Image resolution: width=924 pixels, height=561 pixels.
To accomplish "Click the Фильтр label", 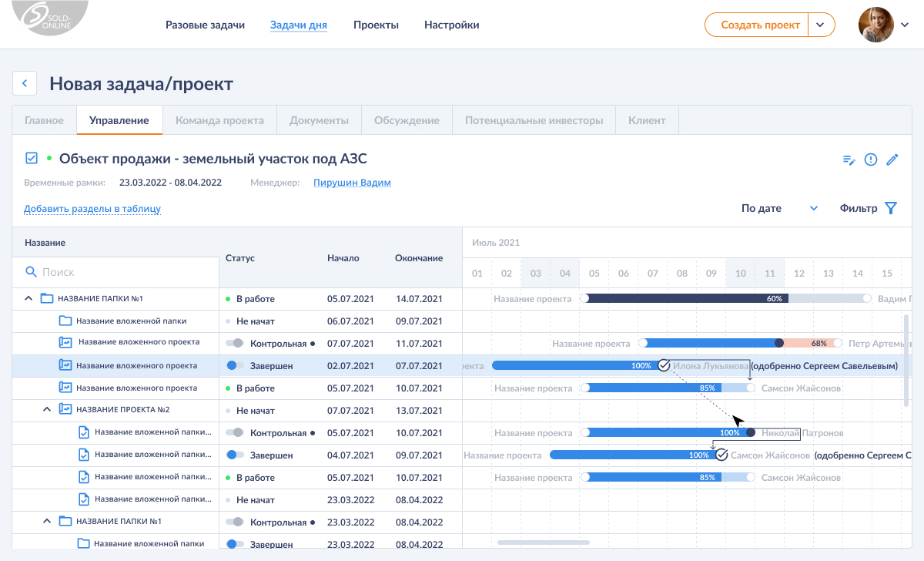I will 859,208.
